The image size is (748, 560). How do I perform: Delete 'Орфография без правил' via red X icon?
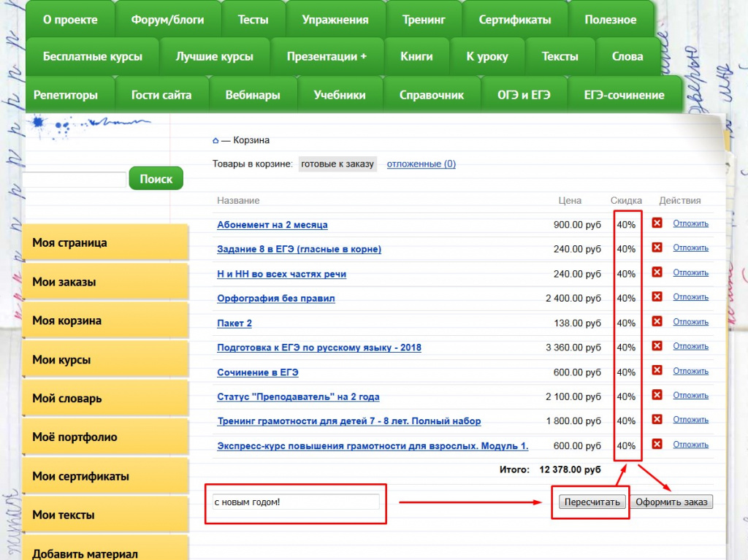657,297
